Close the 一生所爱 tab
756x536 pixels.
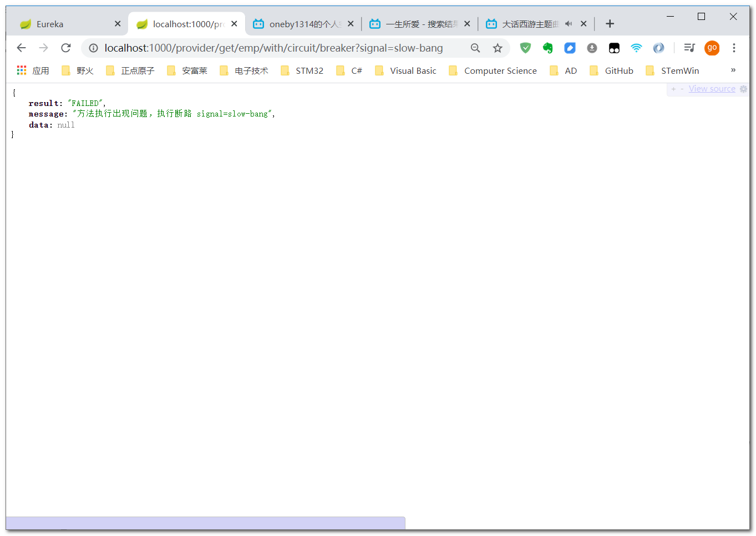(x=467, y=24)
